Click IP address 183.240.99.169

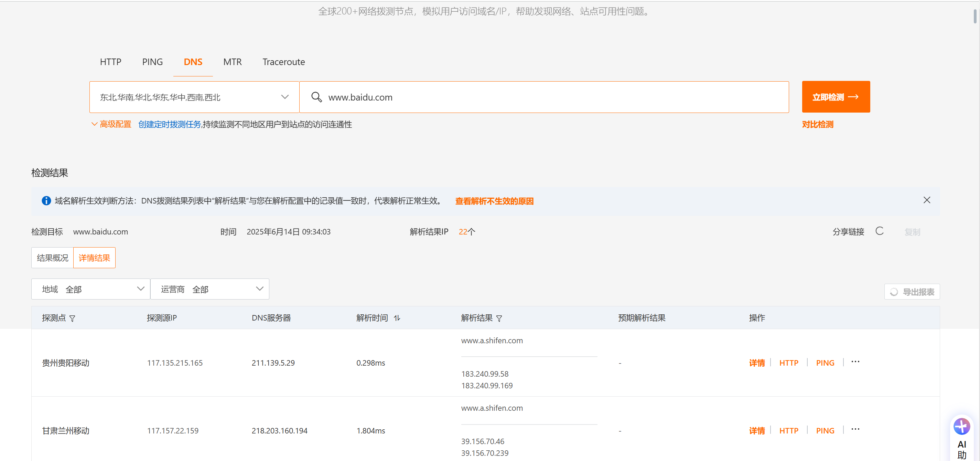[487, 386]
